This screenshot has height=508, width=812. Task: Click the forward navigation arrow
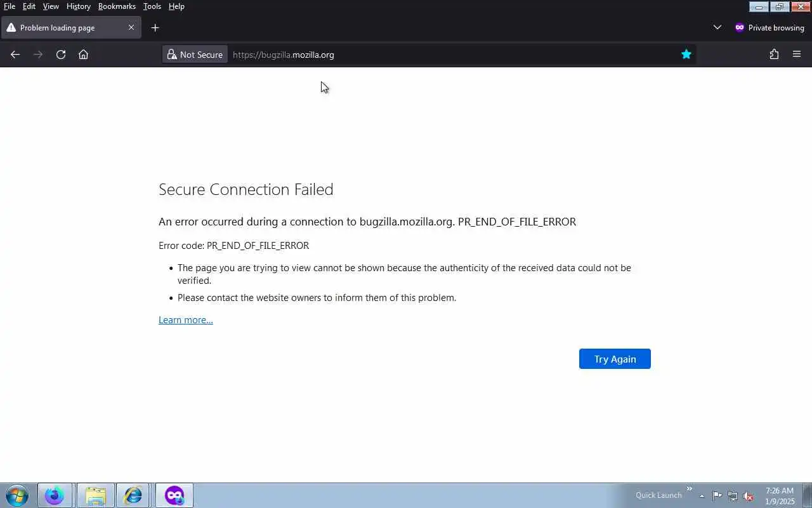pyautogui.click(x=38, y=55)
